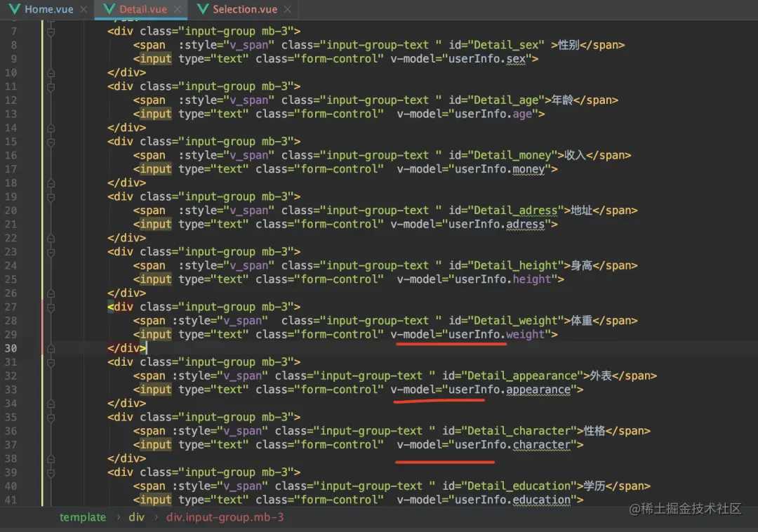This screenshot has height=532, width=758.
Task: Click the fold end marker on line 30
Action: click(51, 348)
